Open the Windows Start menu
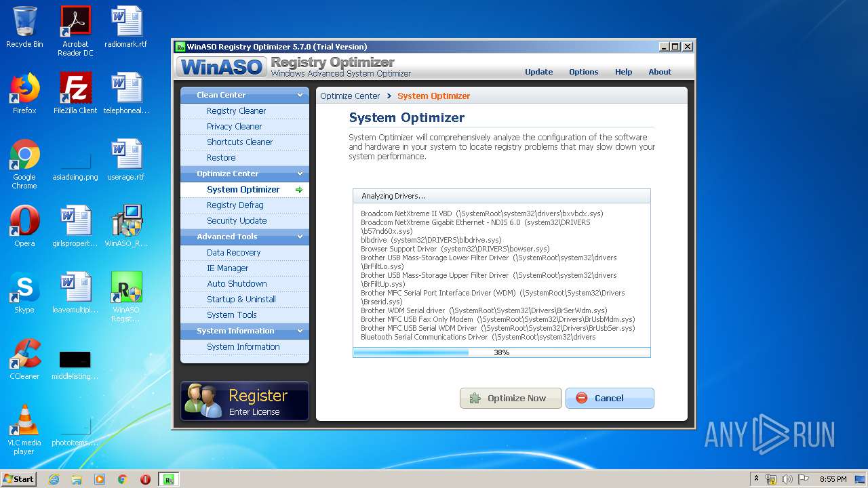Screen dimensions: 868x488 (19, 479)
